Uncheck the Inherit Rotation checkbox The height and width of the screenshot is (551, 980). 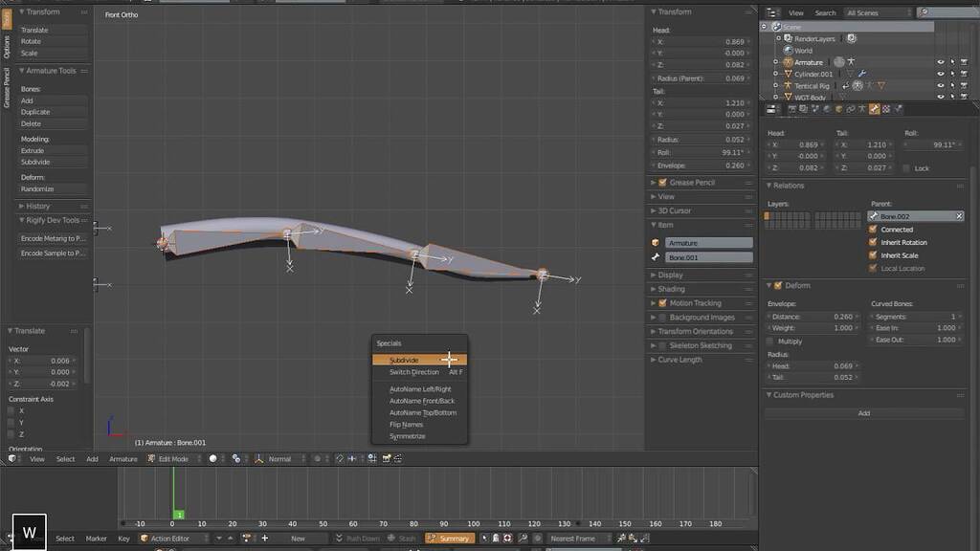point(873,242)
